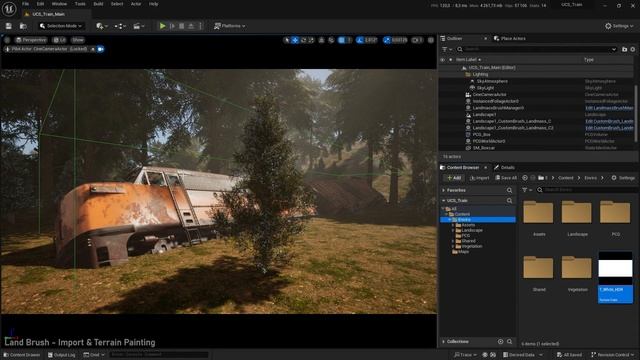Screen dimensions: 640x360
Task: Open the Platforms dropdown
Action: tap(229, 26)
